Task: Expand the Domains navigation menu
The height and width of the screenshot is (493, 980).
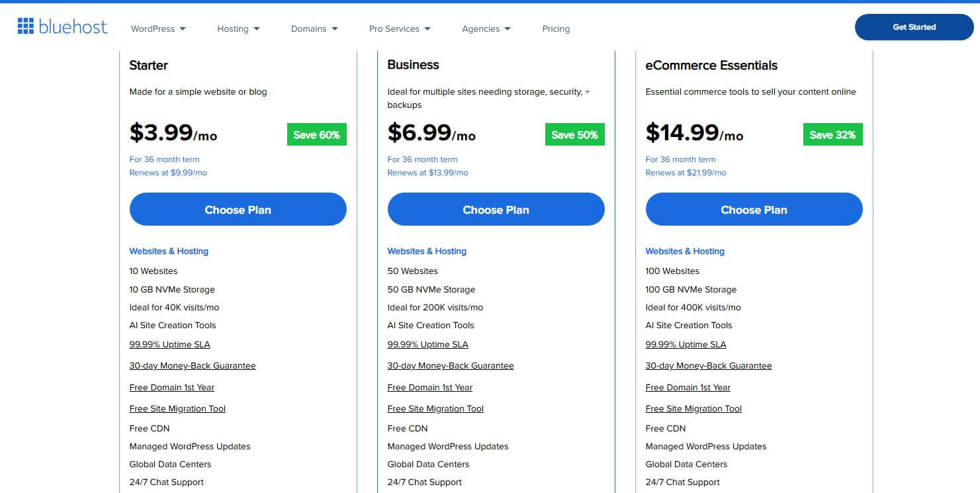Action: (314, 29)
